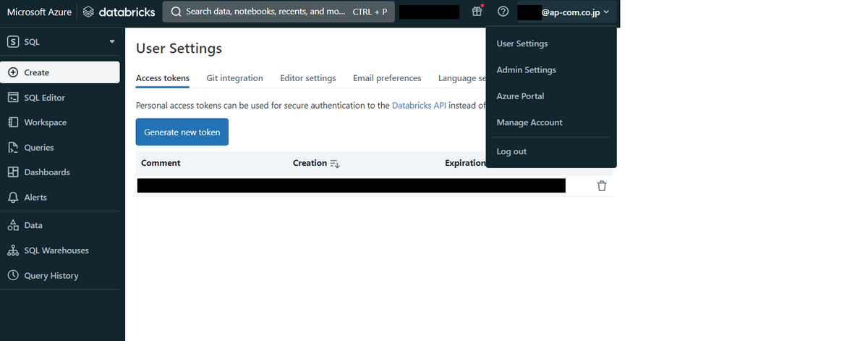Click the SQL Warehouses sidebar icon
Image resolution: width=868 pixels, height=341 pixels.
click(12, 251)
